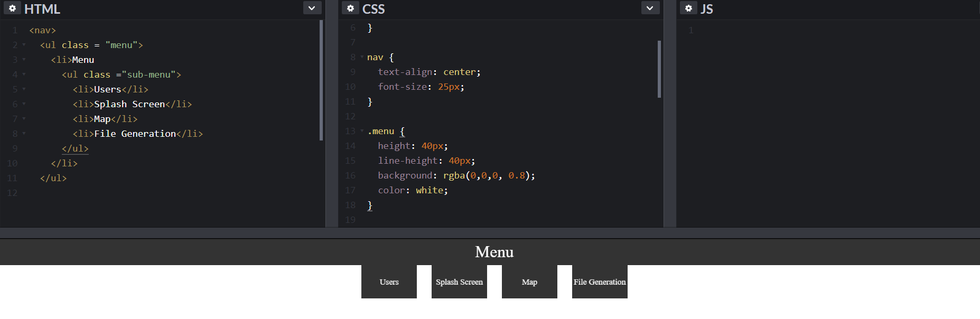
Task: Click the closing brace on CSS line 18
Action: (x=370, y=205)
